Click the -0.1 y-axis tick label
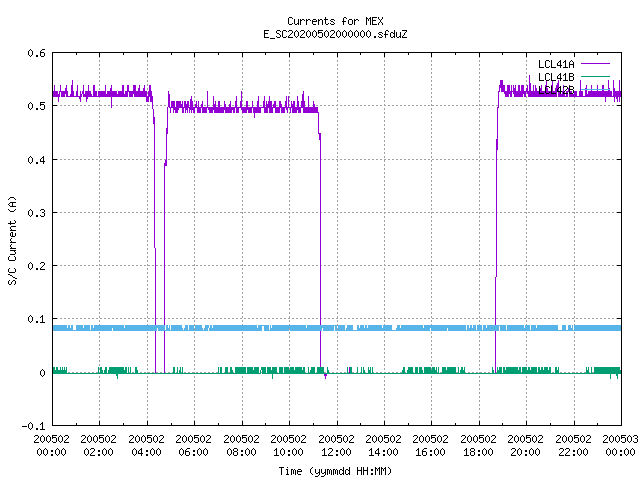This screenshot has width=640, height=480. [33, 426]
